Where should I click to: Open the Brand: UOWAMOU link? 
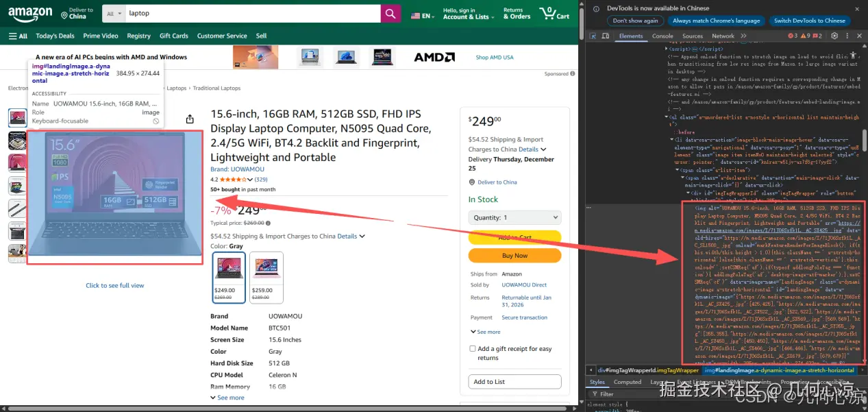click(x=237, y=169)
